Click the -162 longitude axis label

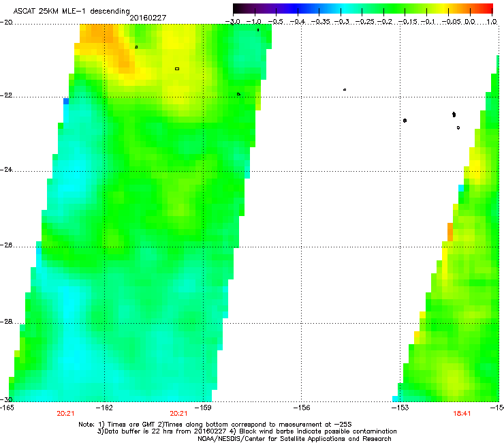tap(104, 408)
